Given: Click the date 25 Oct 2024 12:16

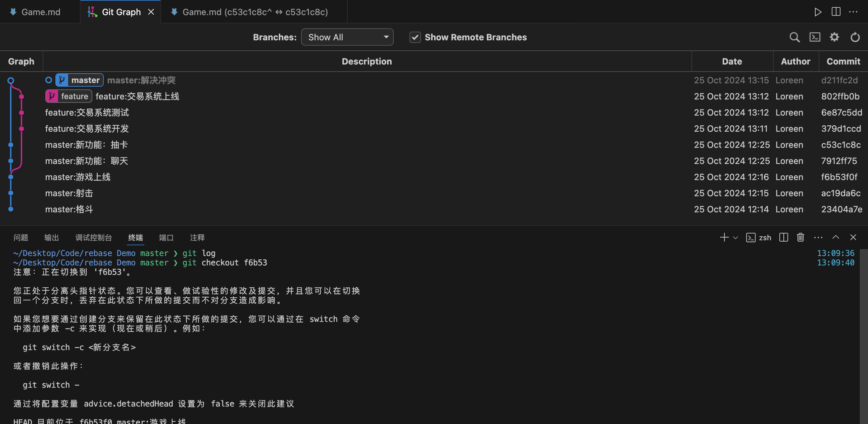Looking at the screenshot, I should [731, 177].
